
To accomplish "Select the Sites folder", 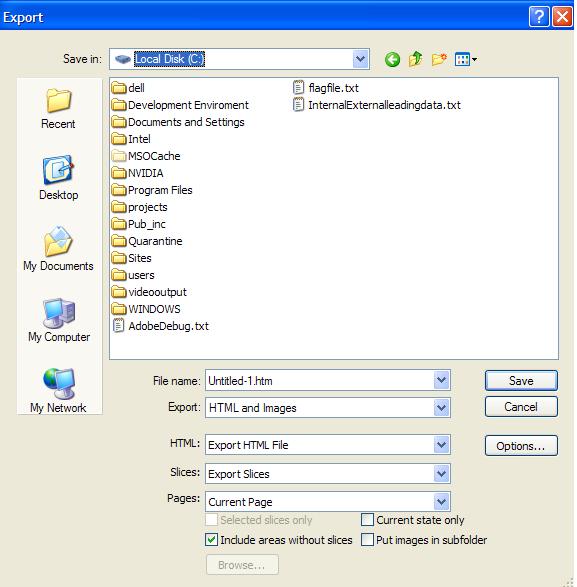I will (x=131, y=258).
